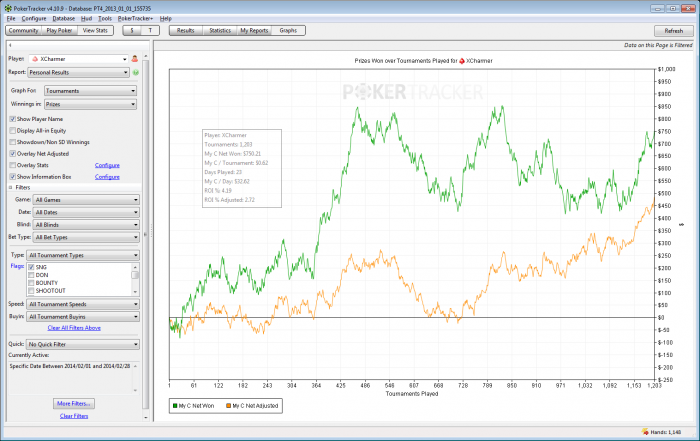Open the File menu
Screen dimensions: 700x441
click(x=11, y=18)
